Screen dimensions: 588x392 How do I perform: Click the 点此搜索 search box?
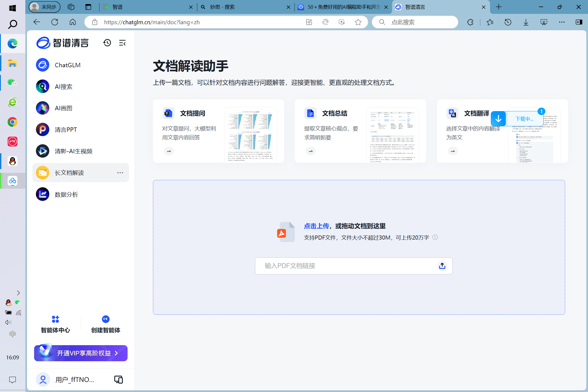415,22
